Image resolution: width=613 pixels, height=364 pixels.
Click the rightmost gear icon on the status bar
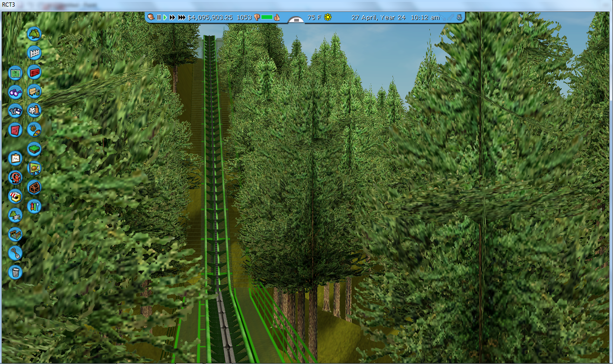click(459, 17)
